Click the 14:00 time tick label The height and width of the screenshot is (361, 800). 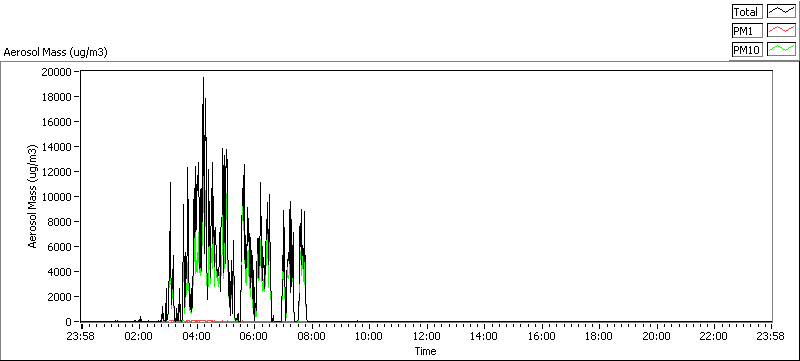(484, 336)
